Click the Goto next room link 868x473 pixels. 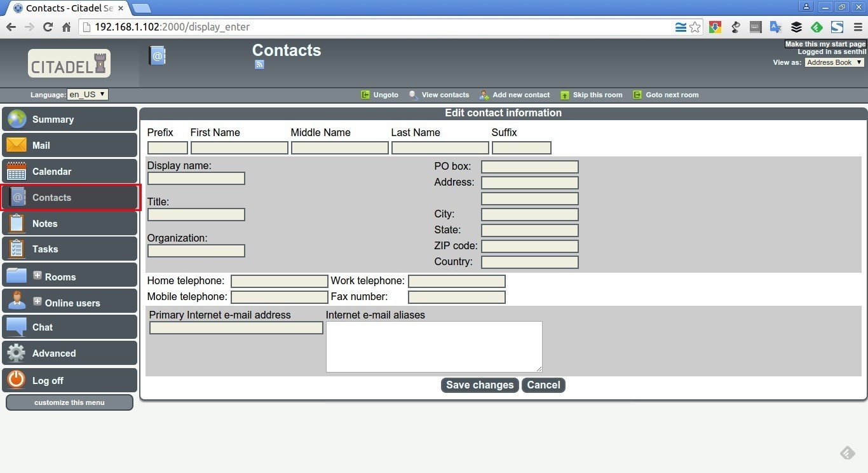672,95
